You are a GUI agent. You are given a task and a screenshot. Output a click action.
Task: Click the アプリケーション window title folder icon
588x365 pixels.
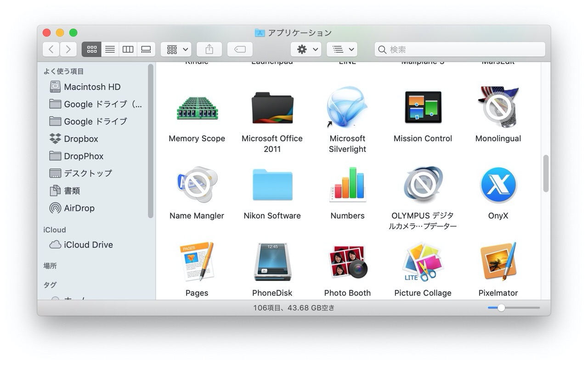tap(260, 33)
